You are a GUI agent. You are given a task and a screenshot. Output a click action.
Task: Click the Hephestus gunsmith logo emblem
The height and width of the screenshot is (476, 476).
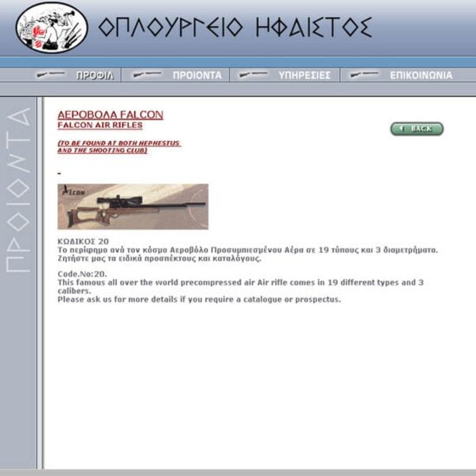52,28
